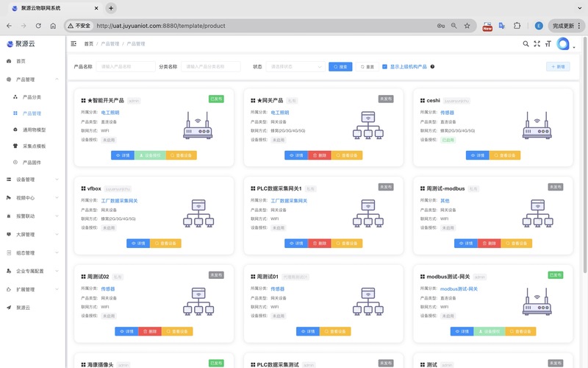Select 采集点模板 in the sidebar

(32, 146)
